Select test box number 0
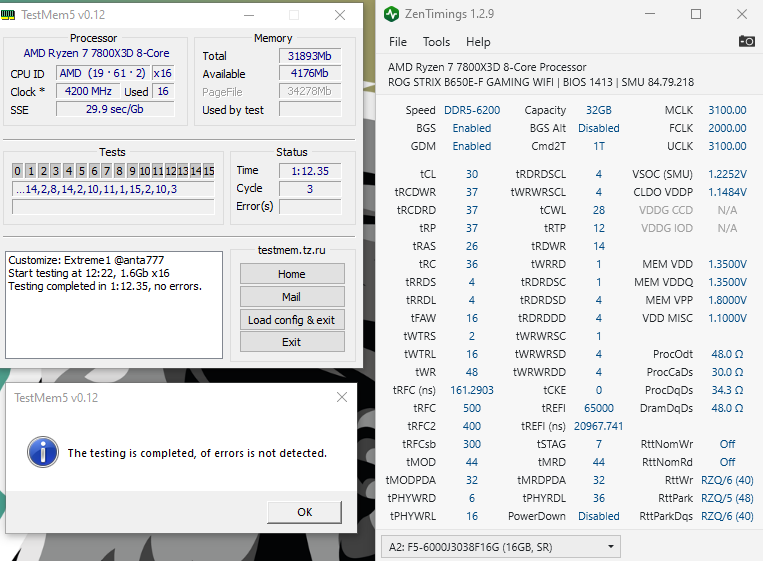 click(x=18, y=171)
